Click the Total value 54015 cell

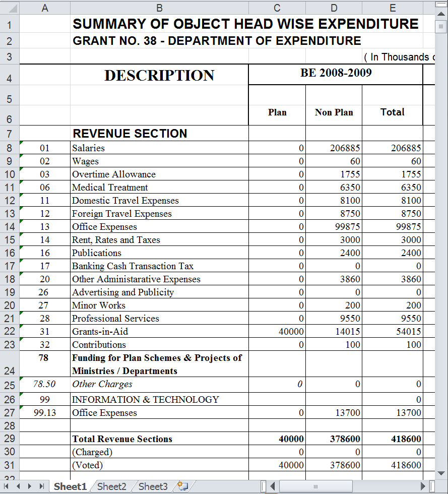(393, 332)
